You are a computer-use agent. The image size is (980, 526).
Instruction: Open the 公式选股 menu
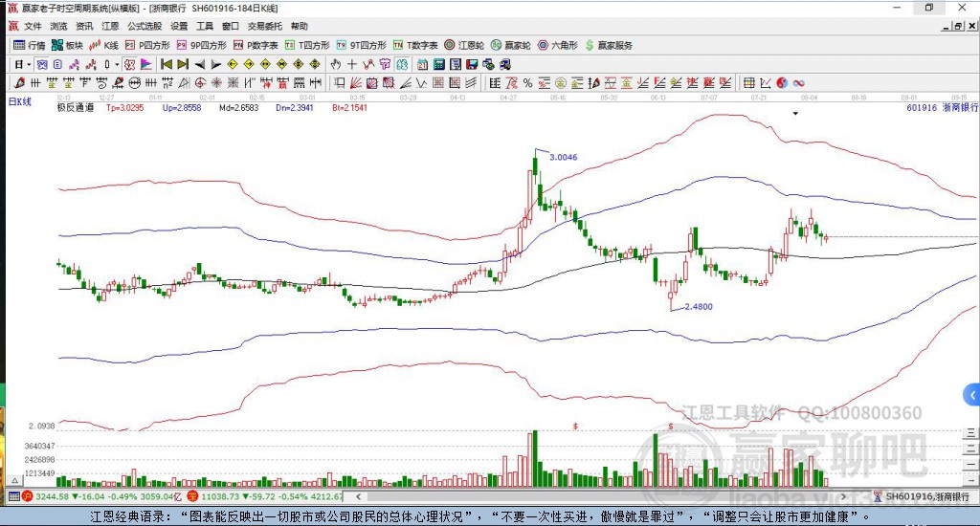(145, 26)
